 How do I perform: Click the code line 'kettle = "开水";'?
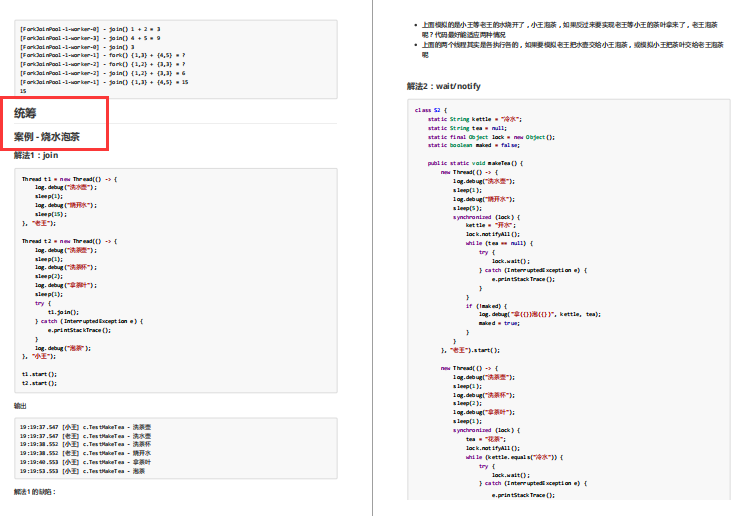coord(490,225)
